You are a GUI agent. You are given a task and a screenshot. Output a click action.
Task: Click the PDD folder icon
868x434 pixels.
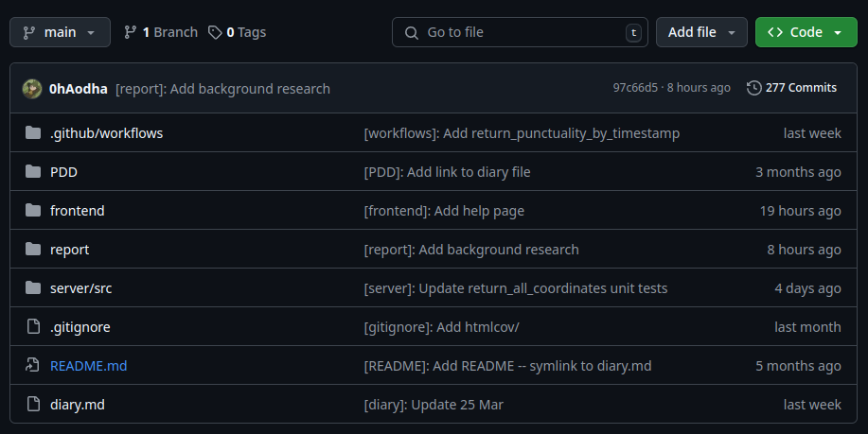click(33, 171)
